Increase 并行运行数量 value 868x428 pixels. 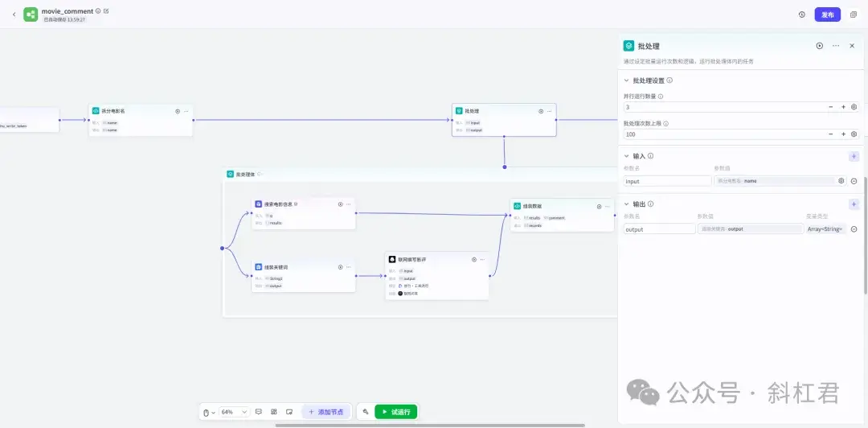(x=843, y=107)
